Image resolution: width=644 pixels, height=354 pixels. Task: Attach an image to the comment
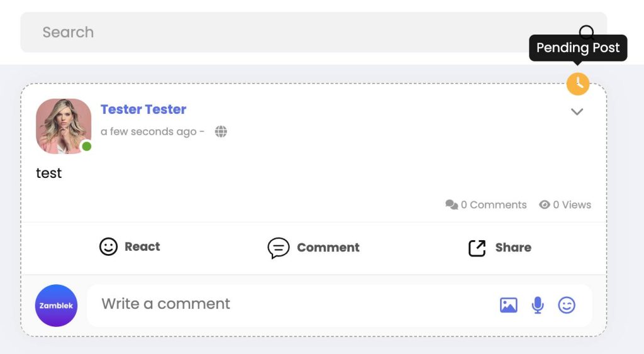[508, 305]
